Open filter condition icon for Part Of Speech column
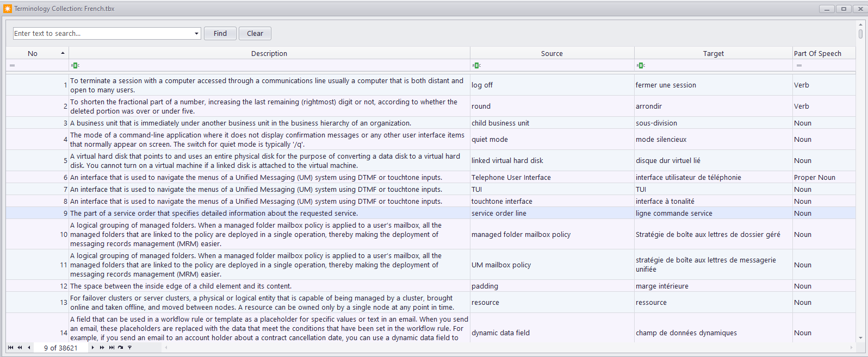The image size is (868, 357). [x=799, y=65]
